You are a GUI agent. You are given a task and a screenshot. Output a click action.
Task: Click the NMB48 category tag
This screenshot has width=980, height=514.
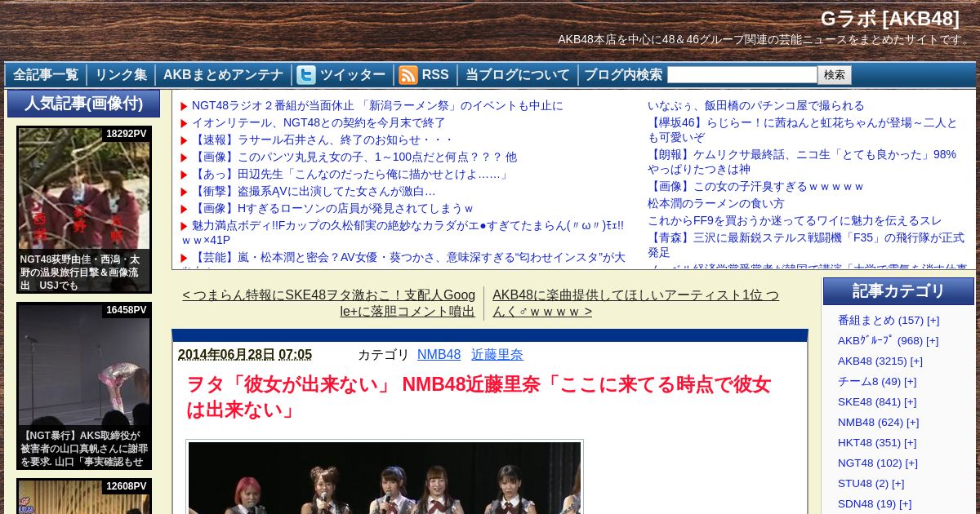tap(439, 354)
